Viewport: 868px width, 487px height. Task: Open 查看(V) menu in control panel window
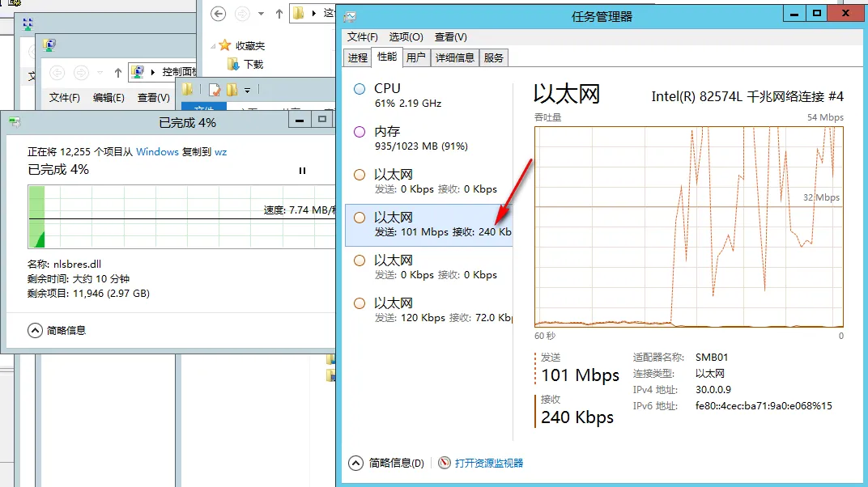(x=153, y=98)
